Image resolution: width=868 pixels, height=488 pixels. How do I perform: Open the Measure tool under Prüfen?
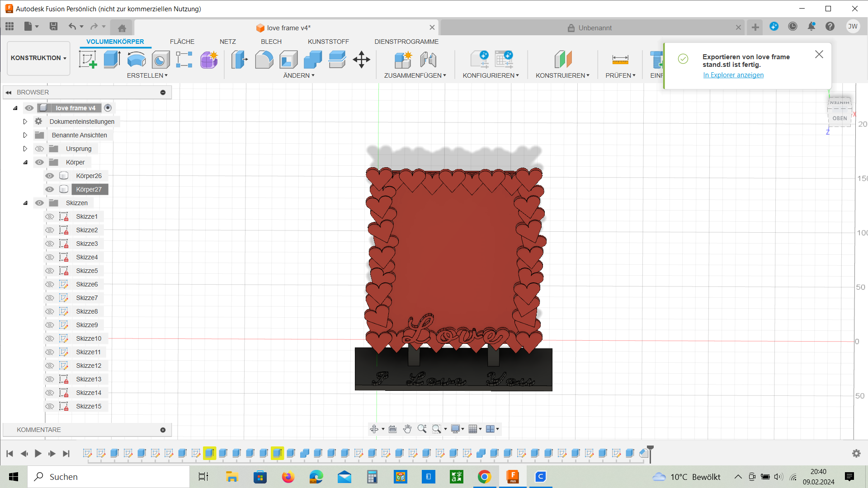[x=620, y=59]
